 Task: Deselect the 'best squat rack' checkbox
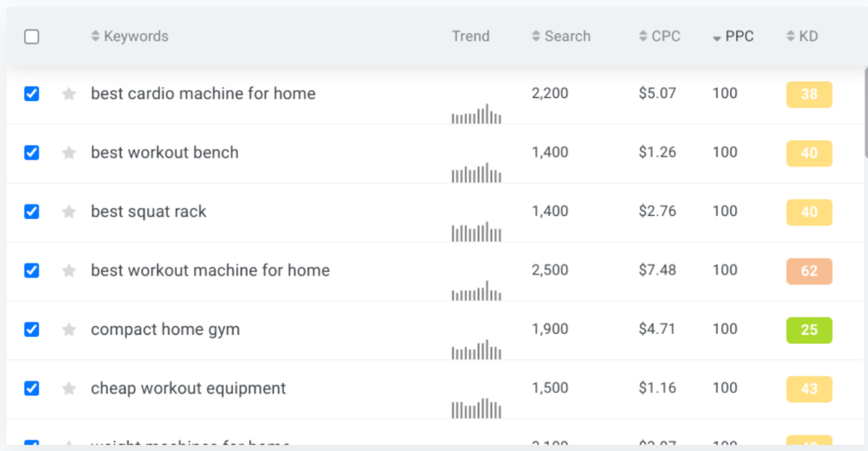[x=32, y=211]
